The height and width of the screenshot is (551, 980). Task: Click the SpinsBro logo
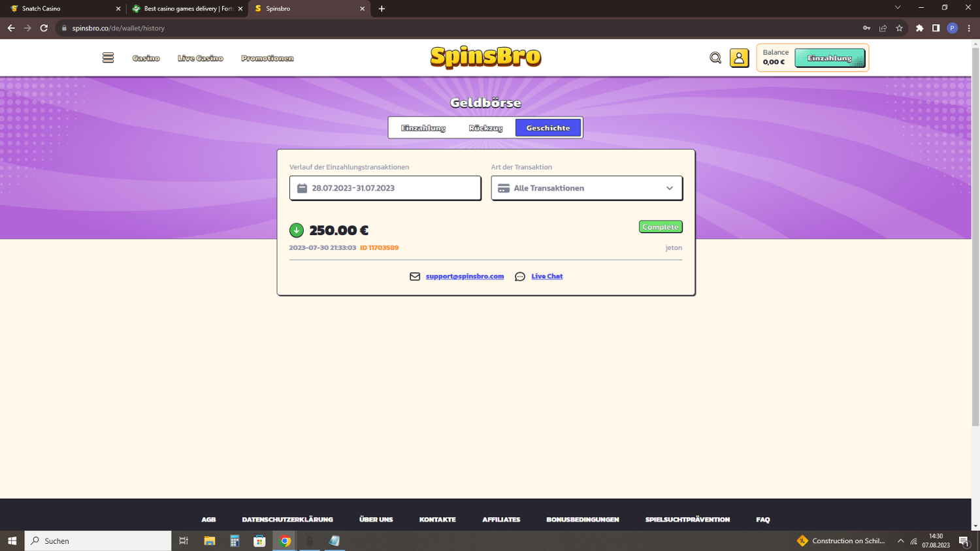486,57
